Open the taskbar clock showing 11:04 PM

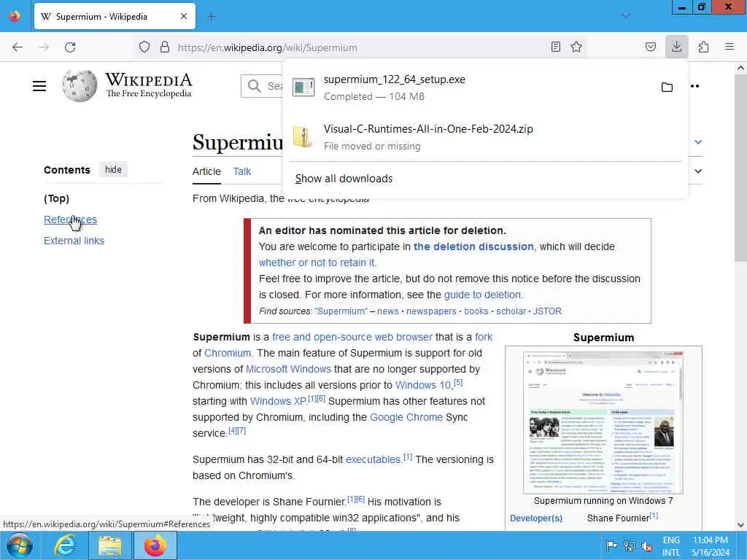point(711,546)
